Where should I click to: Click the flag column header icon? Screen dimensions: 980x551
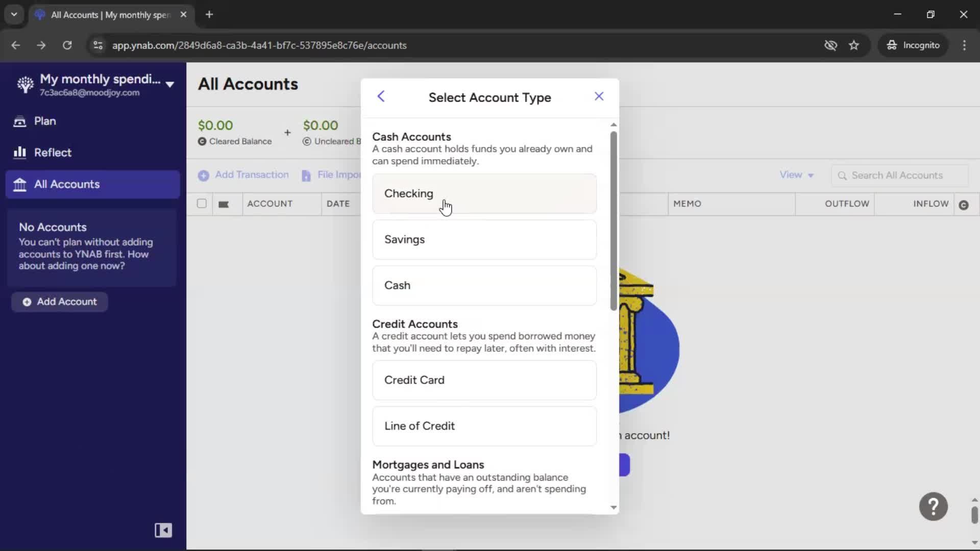pyautogui.click(x=224, y=204)
